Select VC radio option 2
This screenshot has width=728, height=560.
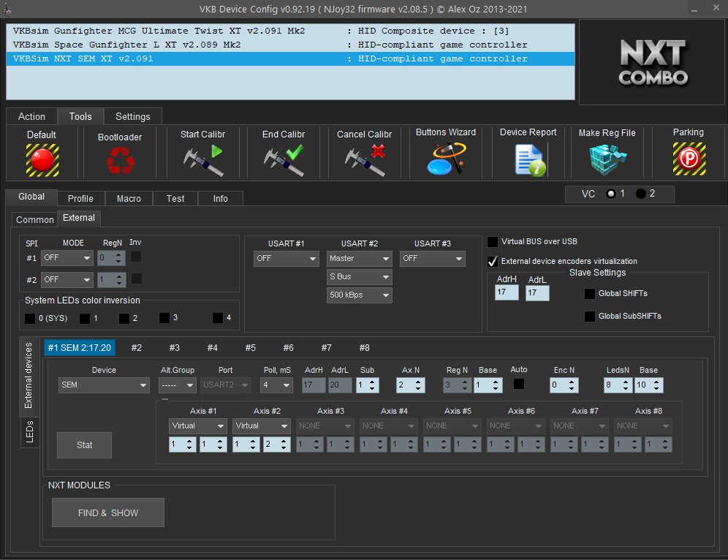641,194
